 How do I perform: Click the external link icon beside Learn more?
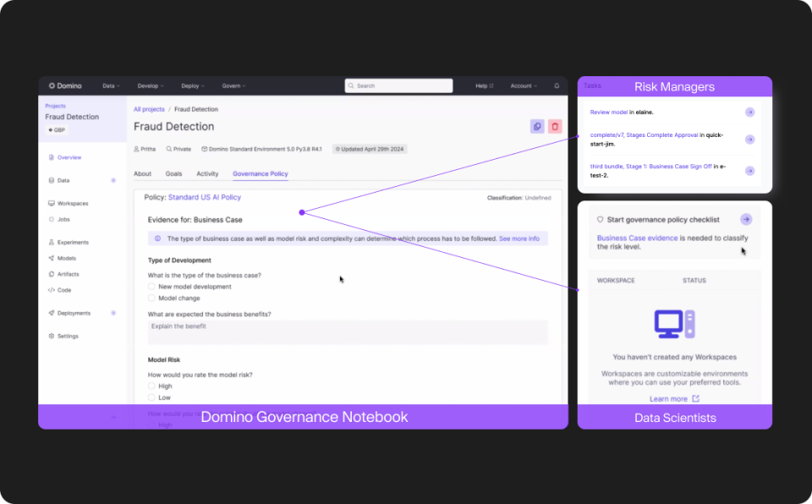pyautogui.click(x=695, y=399)
